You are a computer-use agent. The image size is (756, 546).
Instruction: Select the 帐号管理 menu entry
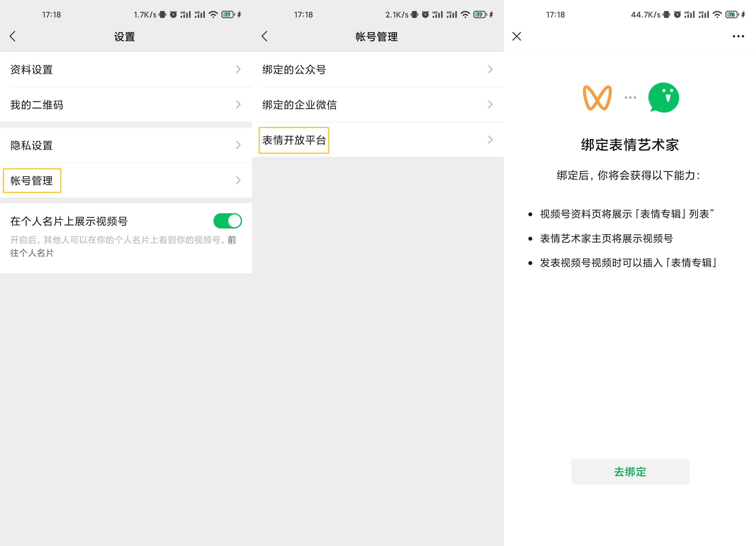[x=32, y=180]
